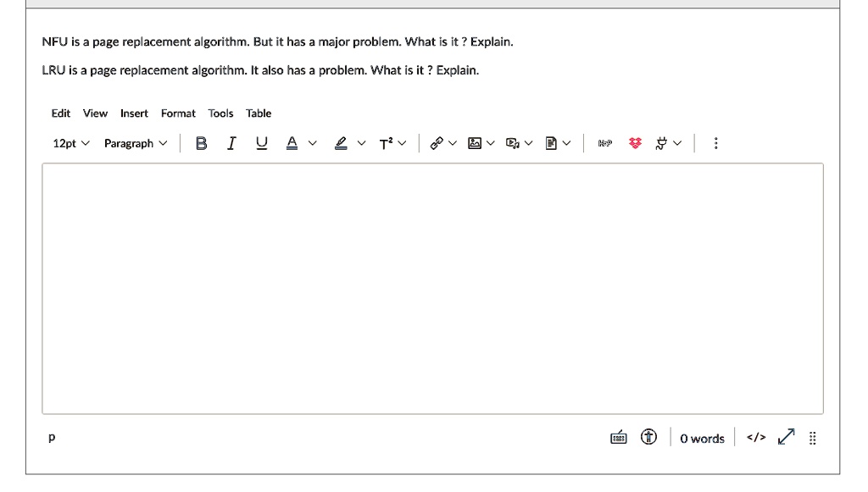The image size is (868, 492).
Task: Click the Dropbox icon
Action: 635,143
